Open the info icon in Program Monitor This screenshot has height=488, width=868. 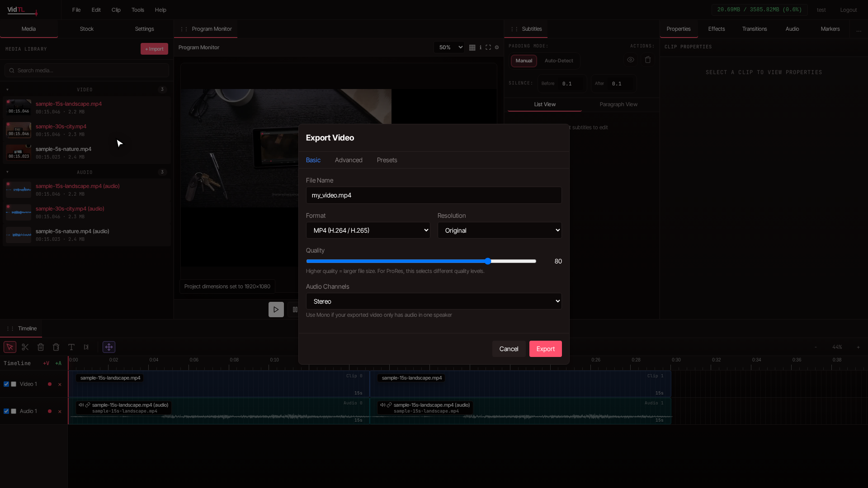tap(481, 47)
